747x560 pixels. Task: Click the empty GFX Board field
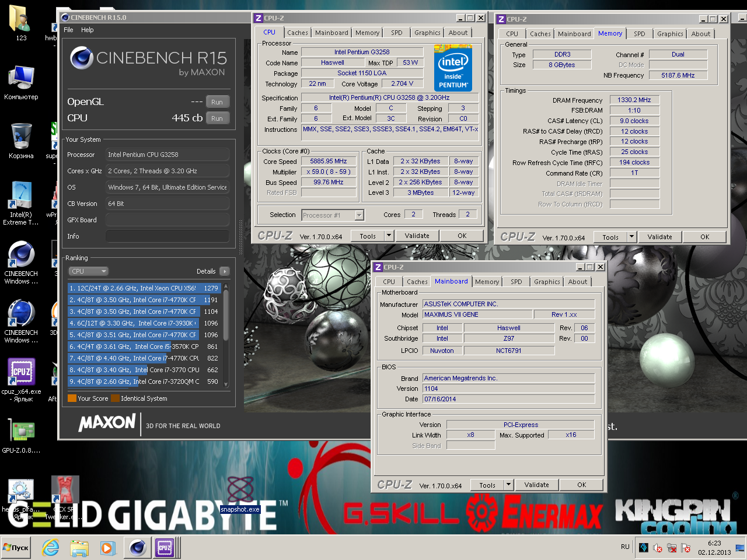tap(167, 220)
